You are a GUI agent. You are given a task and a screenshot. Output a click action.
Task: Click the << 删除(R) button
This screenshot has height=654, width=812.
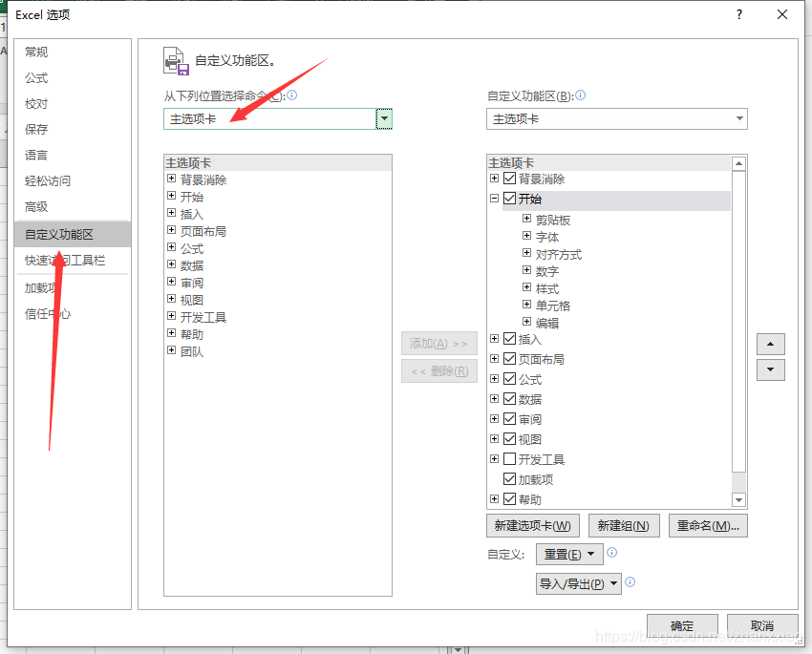(439, 371)
